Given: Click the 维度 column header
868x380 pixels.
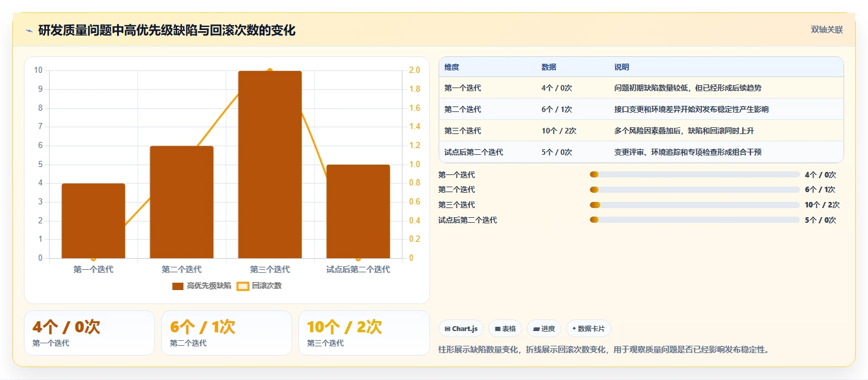Looking at the screenshot, I should pos(452,67).
